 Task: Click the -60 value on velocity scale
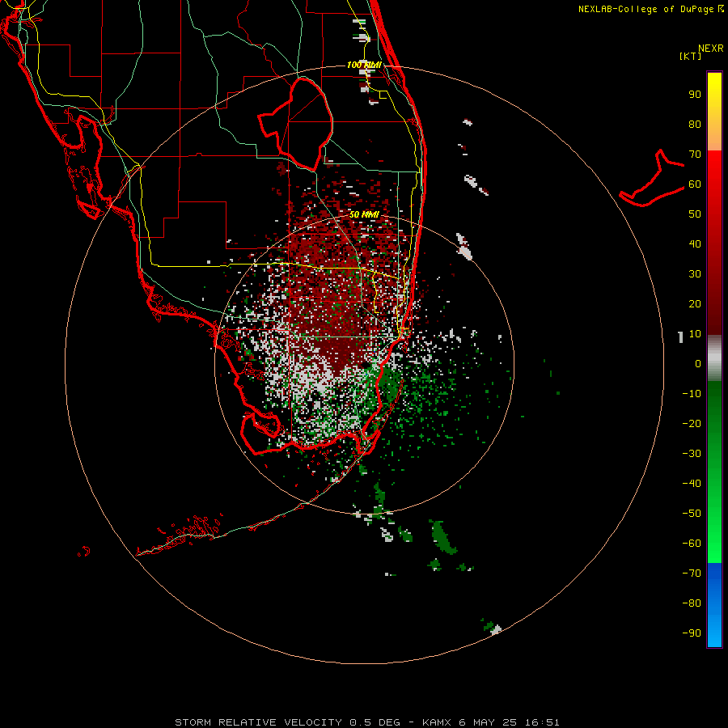[x=692, y=544]
